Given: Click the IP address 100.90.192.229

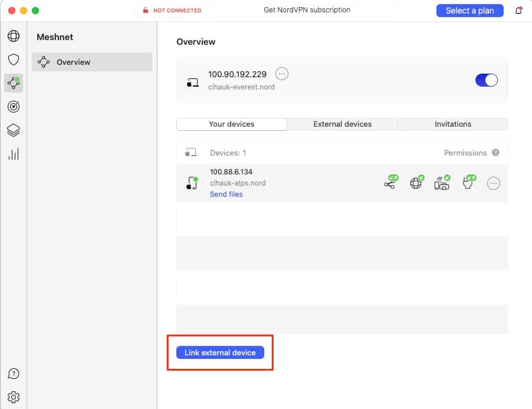Looking at the screenshot, I should pyautogui.click(x=237, y=74).
